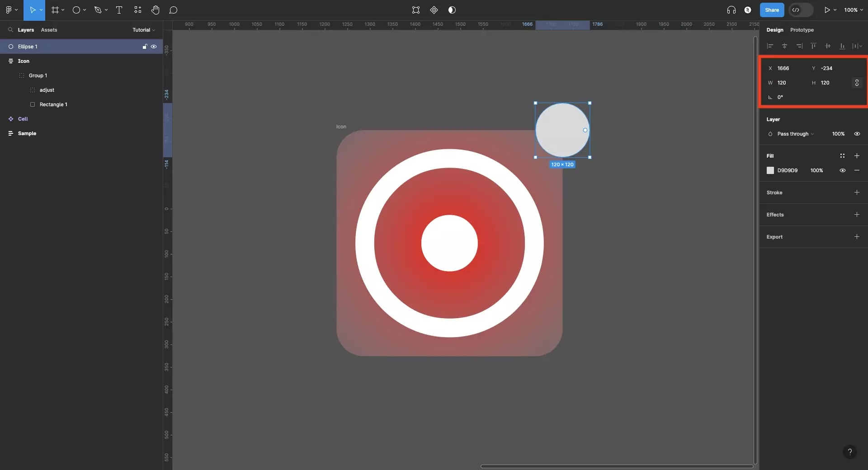The width and height of the screenshot is (868, 470).
Task: Click the Use as mask icon
Action: point(452,10)
